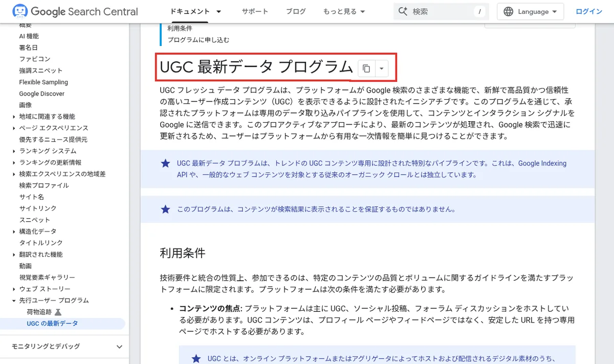Open タイトルリンク sidebar page
This screenshot has width=614, height=364.
click(x=41, y=243)
